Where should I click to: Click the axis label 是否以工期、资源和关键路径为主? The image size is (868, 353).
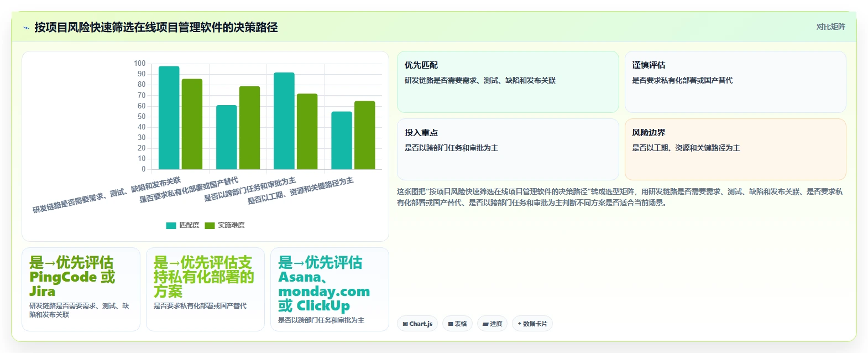pyautogui.click(x=300, y=191)
